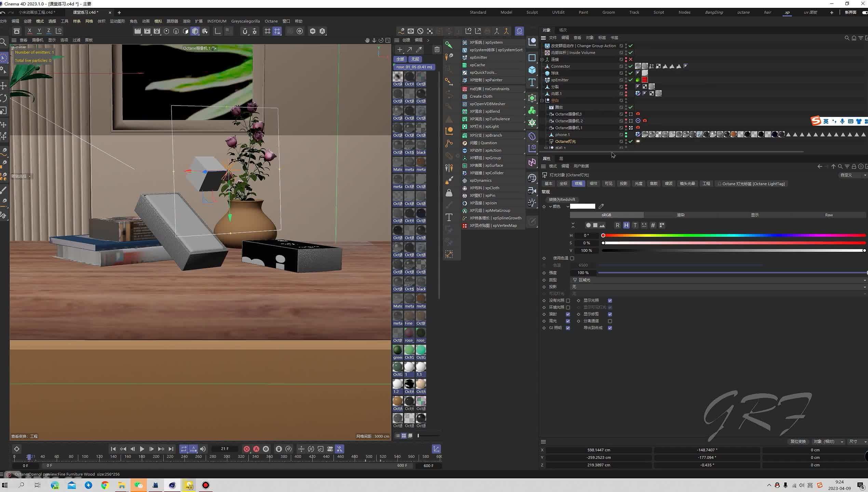Select the T text tool in palette
Screen dimensions: 868x492
(x=532, y=82)
